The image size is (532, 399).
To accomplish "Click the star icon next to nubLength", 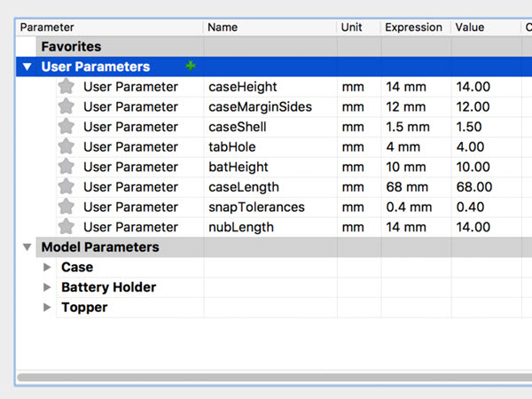I will (x=66, y=227).
